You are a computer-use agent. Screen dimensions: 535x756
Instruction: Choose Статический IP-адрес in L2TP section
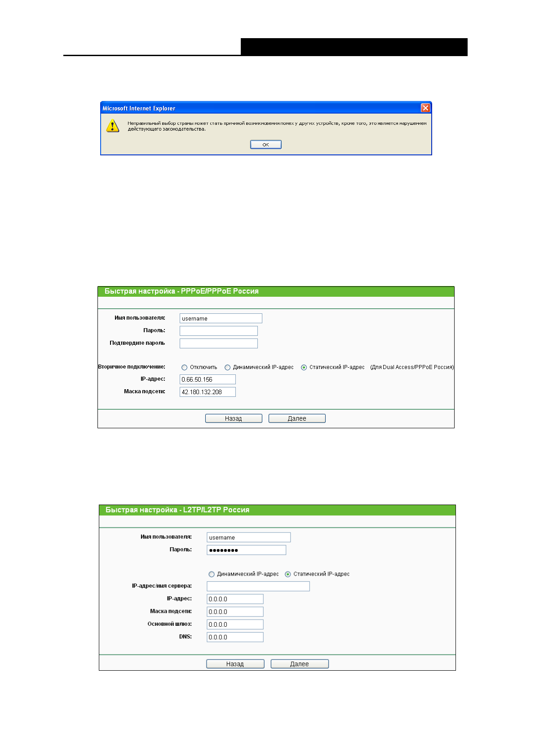pyautogui.click(x=288, y=574)
